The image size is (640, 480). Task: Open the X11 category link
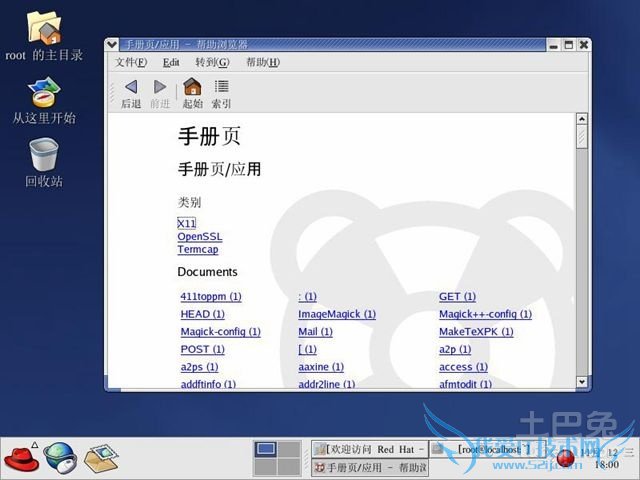click(187, 223)
